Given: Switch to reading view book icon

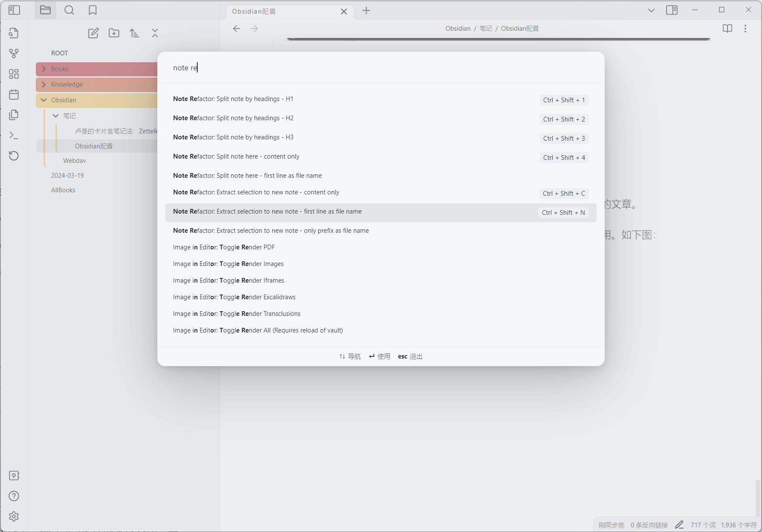Looking at the screenshot, I should [x=727, y=29].
